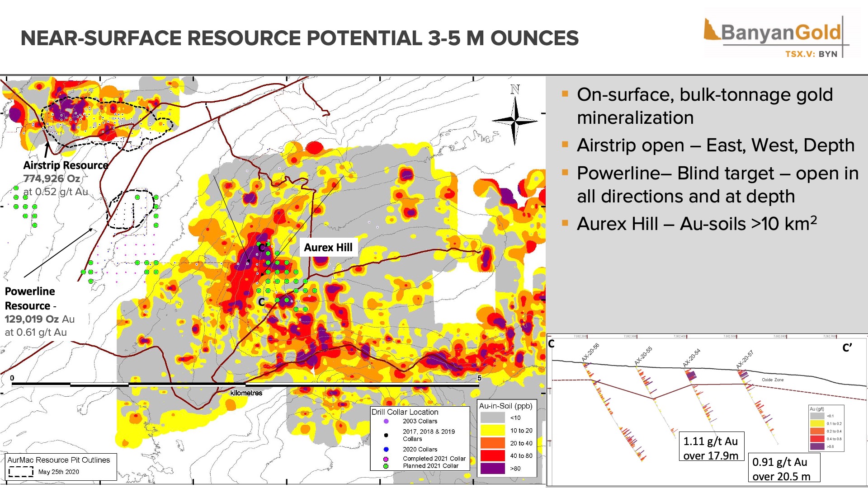Pick the gray <10 ppb swatch

(492, 418)
